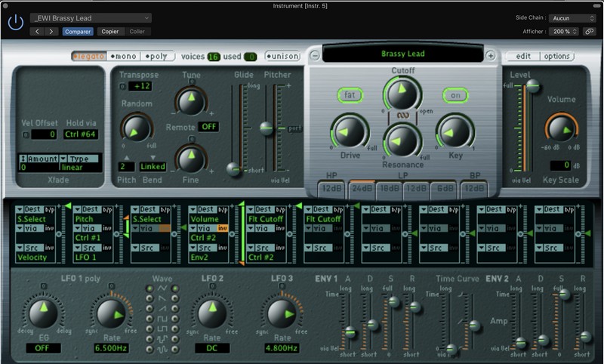The width and height of the screenshot is (604, 364).
Task: Click the options button
Action: click(557, 56)
